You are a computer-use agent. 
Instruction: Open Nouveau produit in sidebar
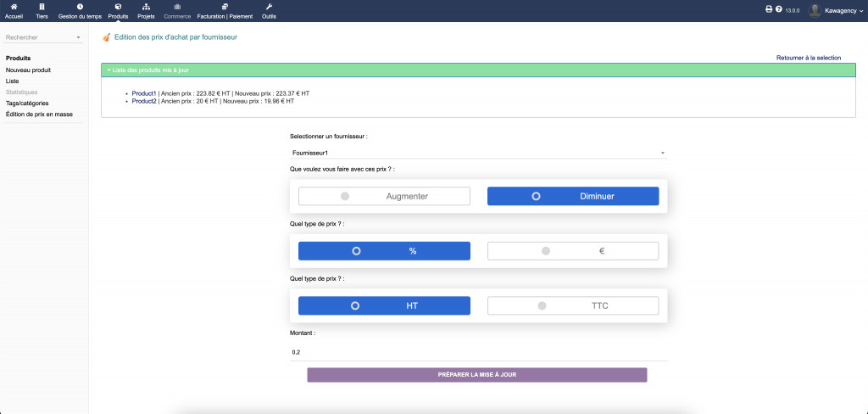click(28, 70)
